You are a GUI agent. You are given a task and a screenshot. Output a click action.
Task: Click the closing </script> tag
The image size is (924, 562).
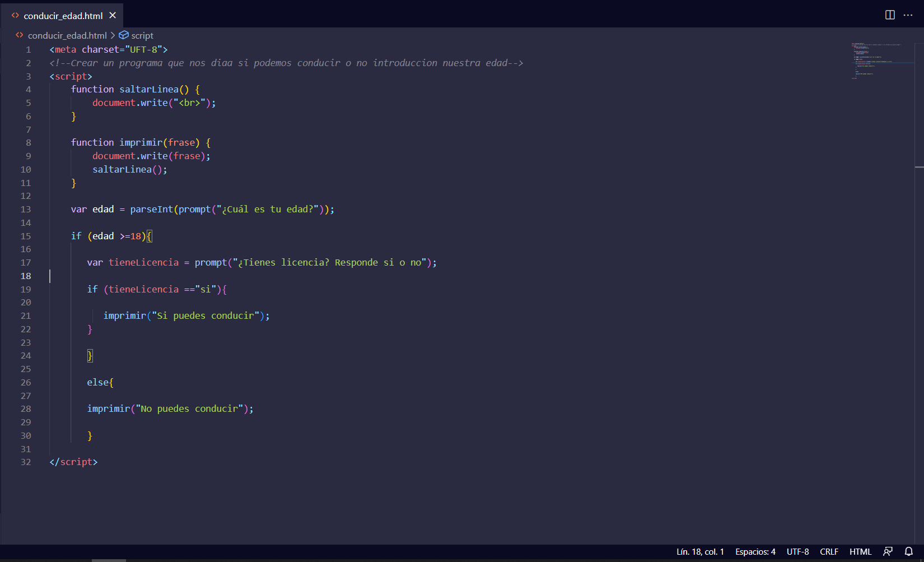(x=73, y=462)
